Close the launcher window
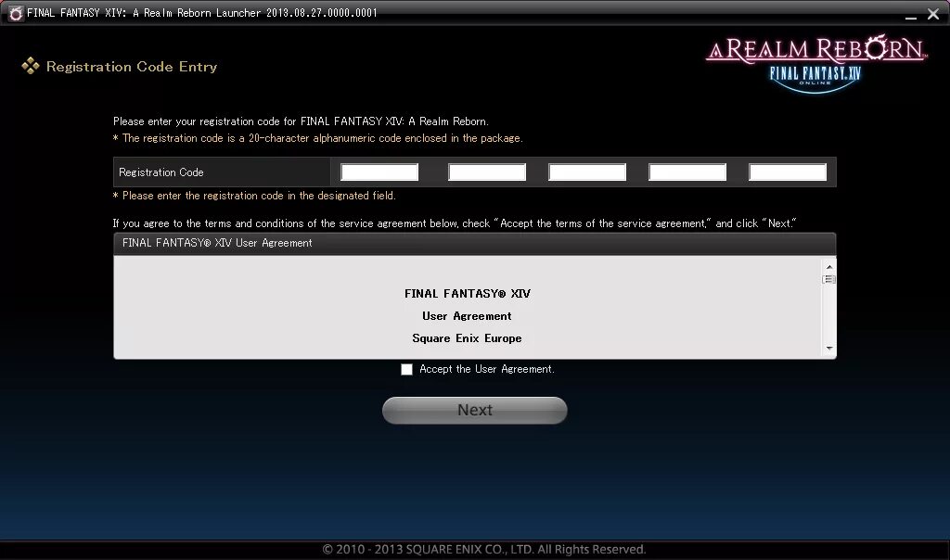The image size is (950, 560). pos(933,14)
